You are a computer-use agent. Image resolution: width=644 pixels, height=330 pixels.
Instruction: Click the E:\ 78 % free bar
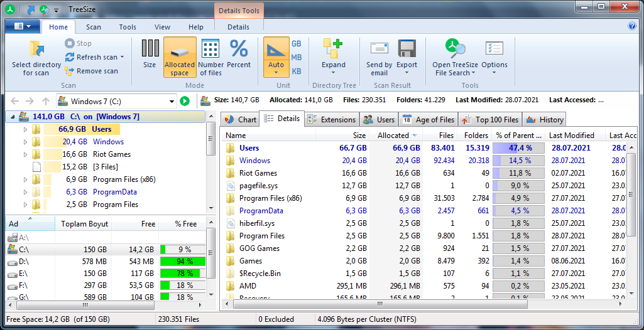[x=183, y=274]
